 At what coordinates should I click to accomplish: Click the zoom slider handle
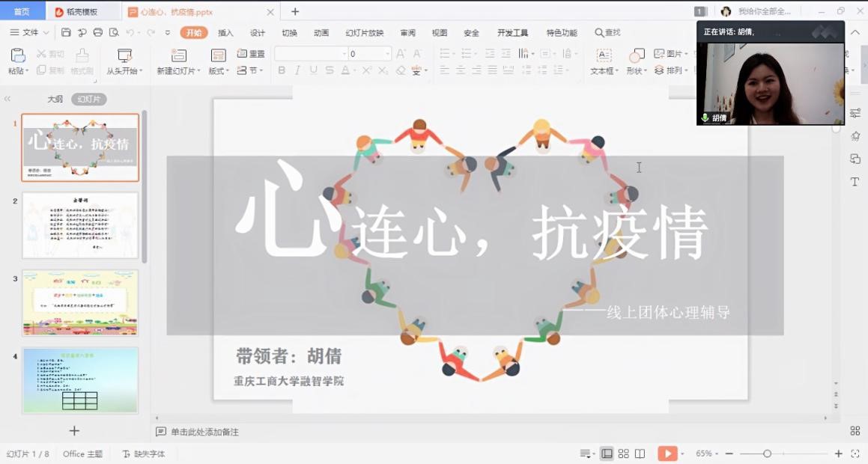(767, 454)
